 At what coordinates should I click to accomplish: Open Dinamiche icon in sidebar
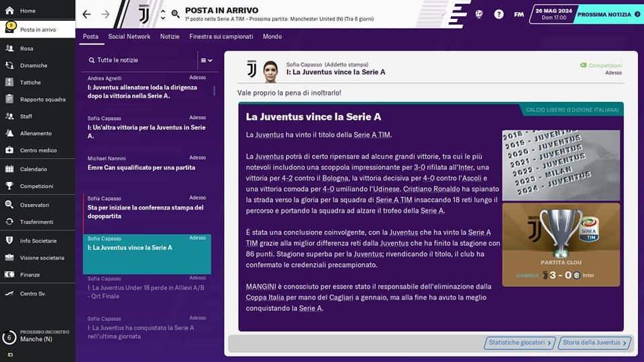pyautogui.click(x=9, y=65)
